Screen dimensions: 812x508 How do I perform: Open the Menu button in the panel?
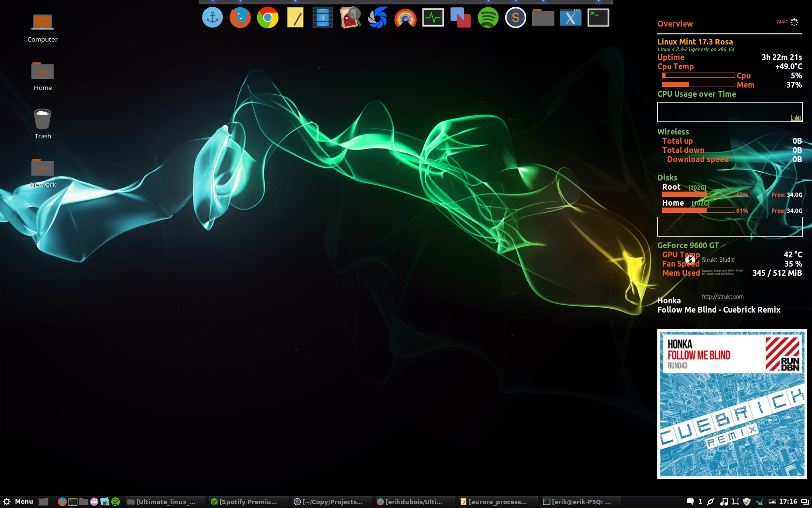(18, 502)
